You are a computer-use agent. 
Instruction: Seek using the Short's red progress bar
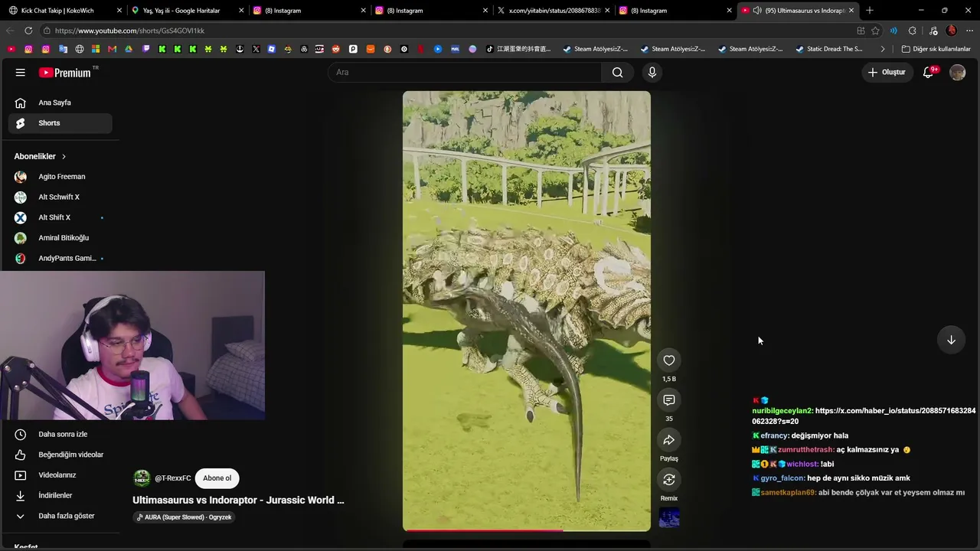[x=527, y=530]
